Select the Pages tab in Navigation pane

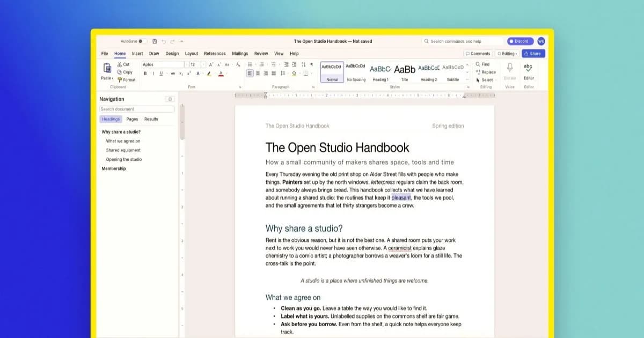pos(132,119)
